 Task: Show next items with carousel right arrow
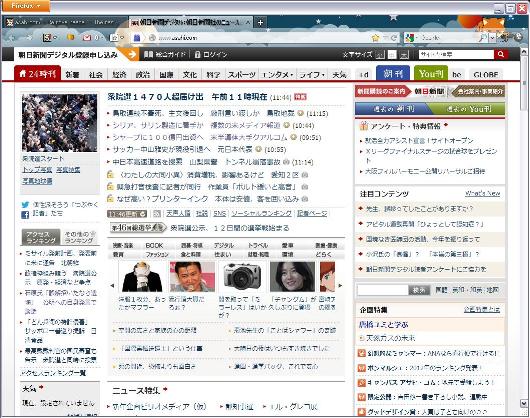[340, 286]
